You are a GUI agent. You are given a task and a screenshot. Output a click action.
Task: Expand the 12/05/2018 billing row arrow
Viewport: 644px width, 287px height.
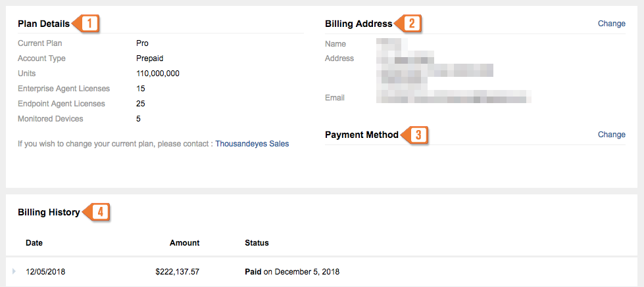(14, 271)
